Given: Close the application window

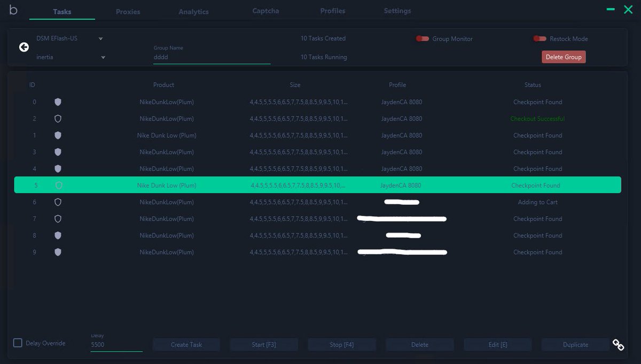Looking at the screenshot, I should pos(628,10).
